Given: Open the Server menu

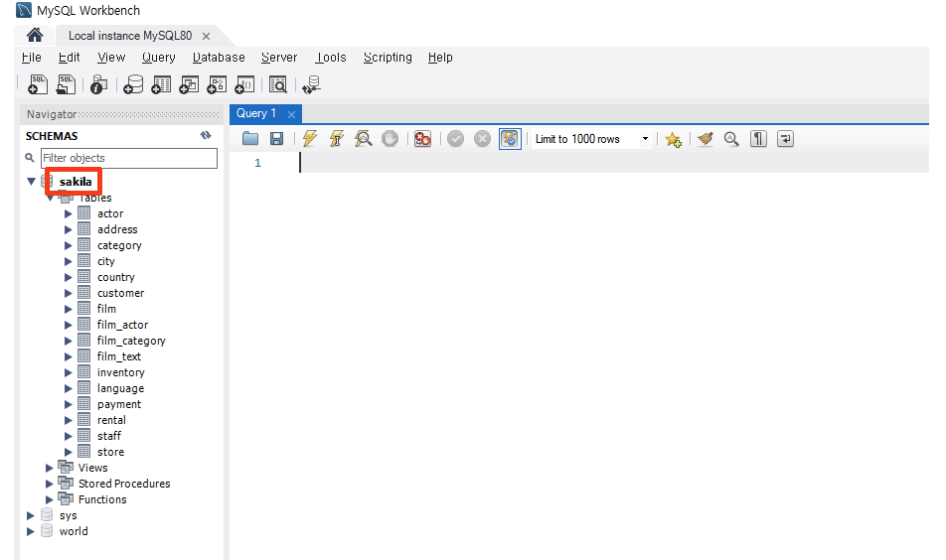Looking at the screenshot, I should tap(279, 58).
